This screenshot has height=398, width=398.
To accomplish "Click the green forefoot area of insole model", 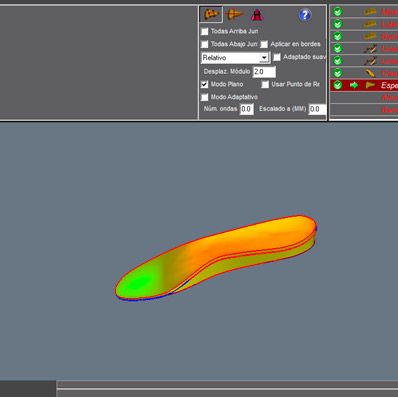I will coord(138,283).
